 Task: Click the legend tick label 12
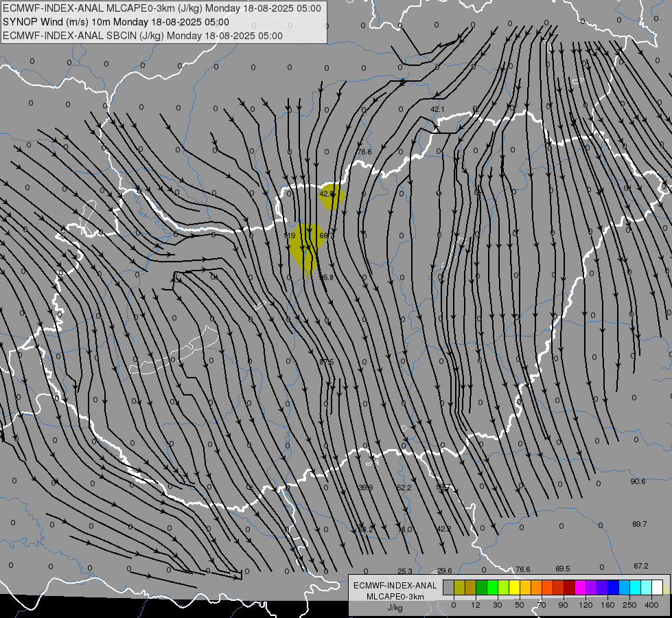476,605
